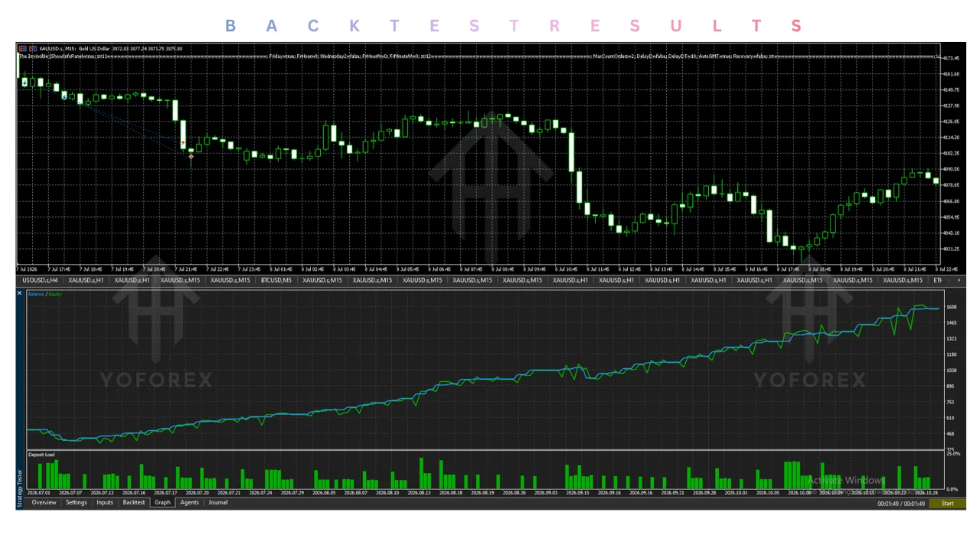This screenshot has height=551, width=980.
Task: Select the XAUUSD.s,M15 tab just before BTCUSD,M5
Action: click(230, 280)
